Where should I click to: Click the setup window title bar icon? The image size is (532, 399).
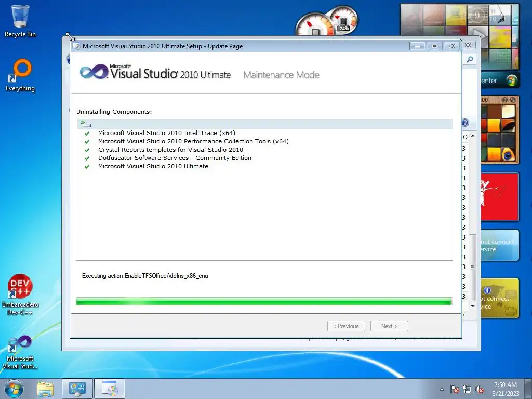pyautogui.click(x=76, y=46)
